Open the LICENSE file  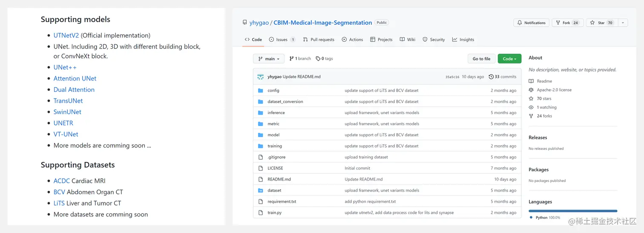coord(275,168)
